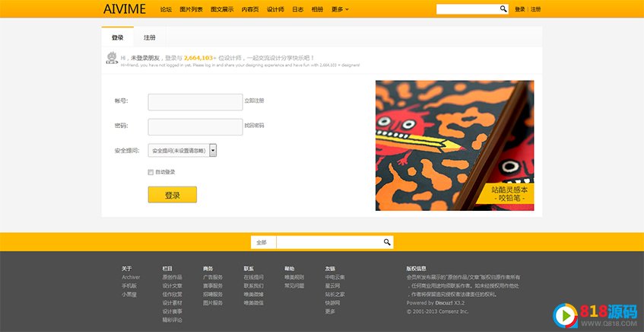Click the 2,664,103+ designer count text
Image resolution: width=644 pixels, height=332 pixels.
coord(200,58)
